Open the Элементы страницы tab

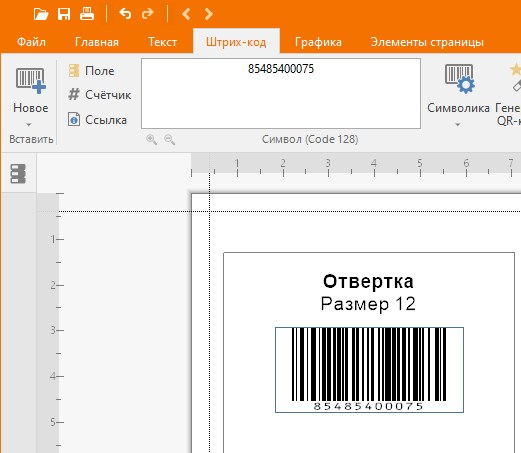pos(427,42)
